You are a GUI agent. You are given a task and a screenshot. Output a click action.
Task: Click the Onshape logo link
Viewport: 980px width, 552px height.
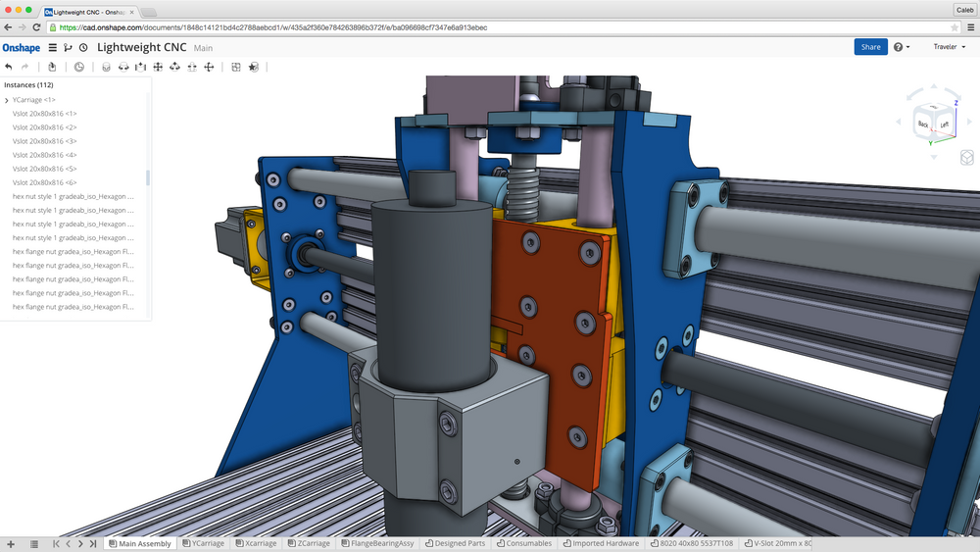pyautogui.click(x=22, y=48)
